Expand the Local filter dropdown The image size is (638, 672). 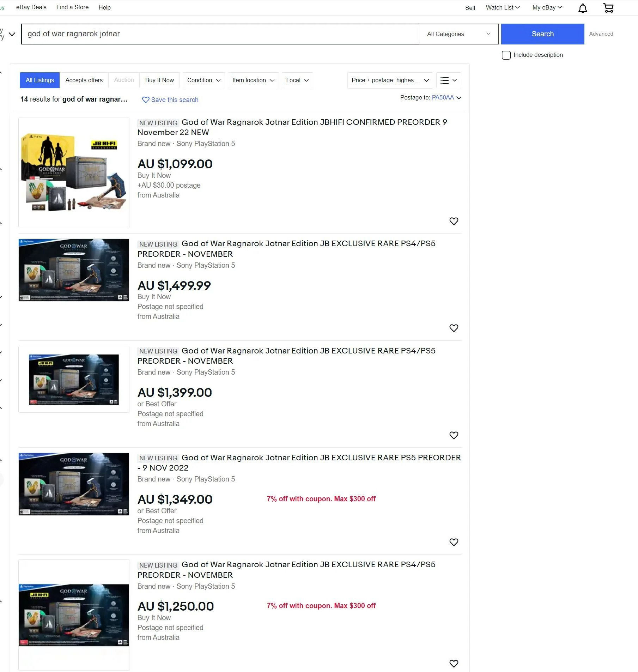pyautogui.click(x=297, y=80)
